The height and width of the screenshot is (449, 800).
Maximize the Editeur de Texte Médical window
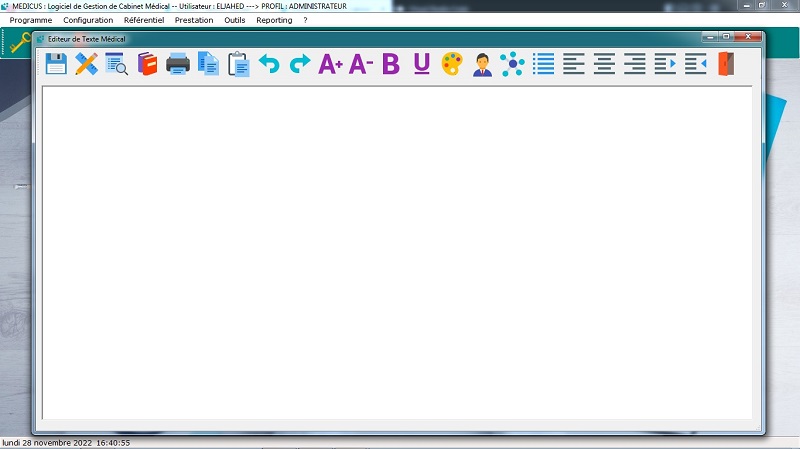click(726, 36)
